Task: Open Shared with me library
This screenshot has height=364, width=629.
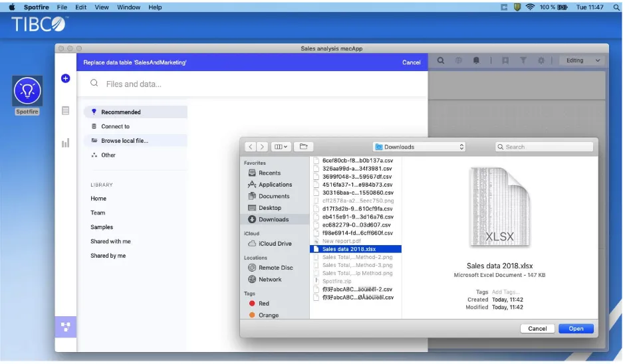Action: pos(110,241)
